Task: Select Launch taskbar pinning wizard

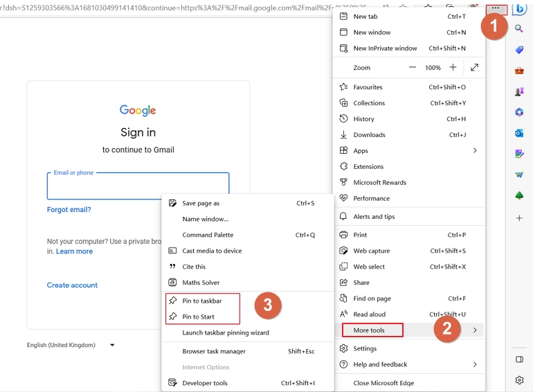Action: 248,333
